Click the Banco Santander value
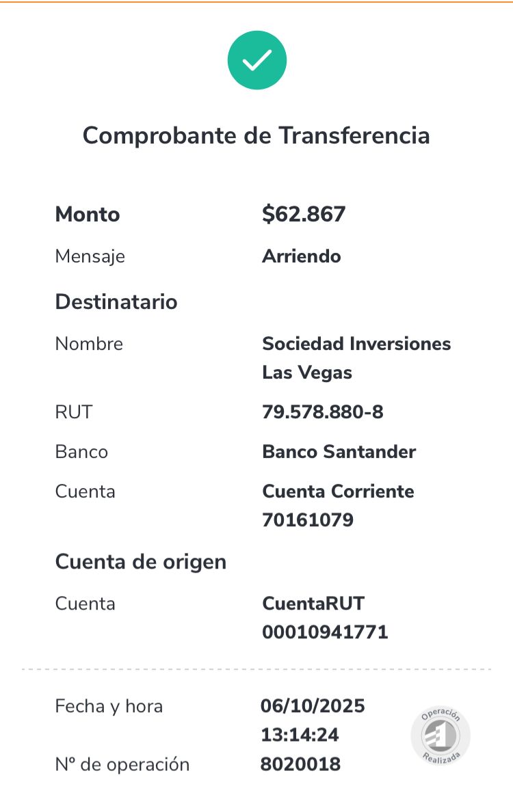513x812 pixels. 339,452
